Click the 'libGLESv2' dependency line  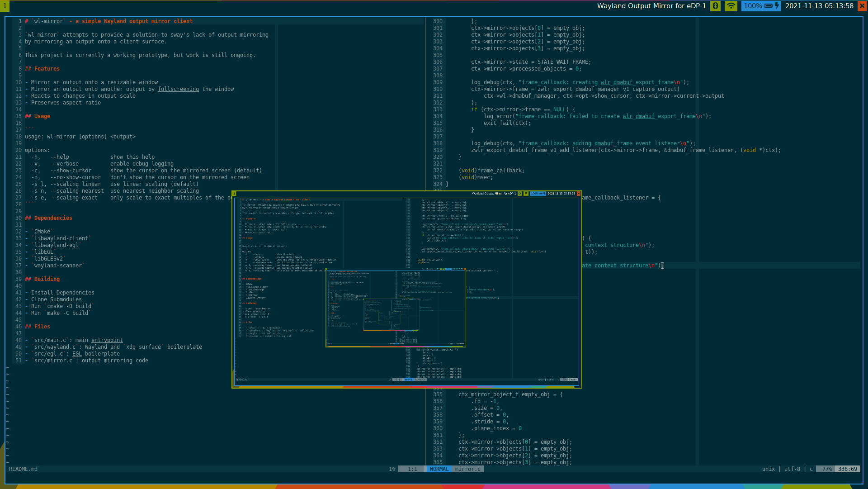coord(45,259)
